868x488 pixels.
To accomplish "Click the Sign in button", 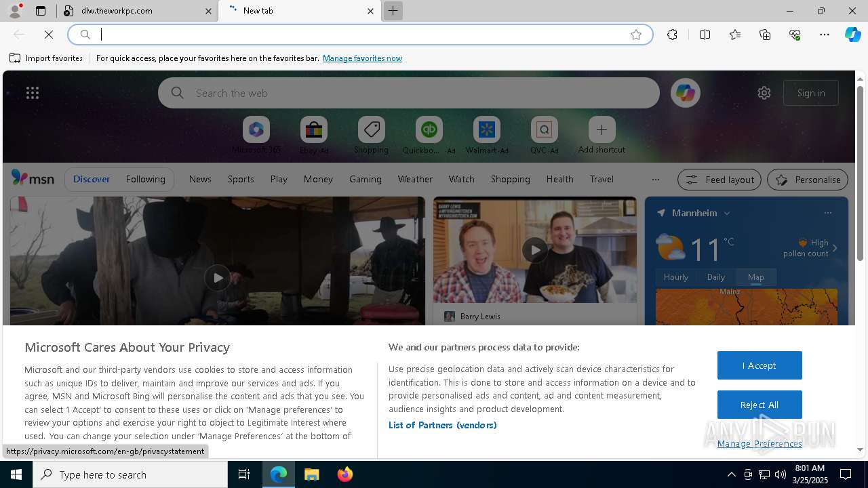I will [811, 93].
